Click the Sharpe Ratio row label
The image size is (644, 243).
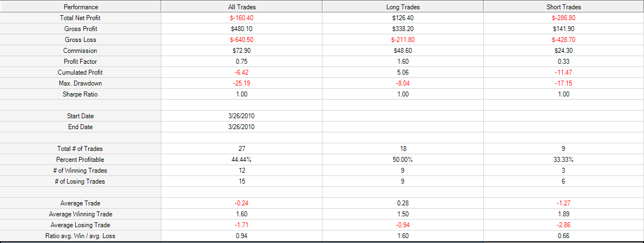[x=80, y=94]
